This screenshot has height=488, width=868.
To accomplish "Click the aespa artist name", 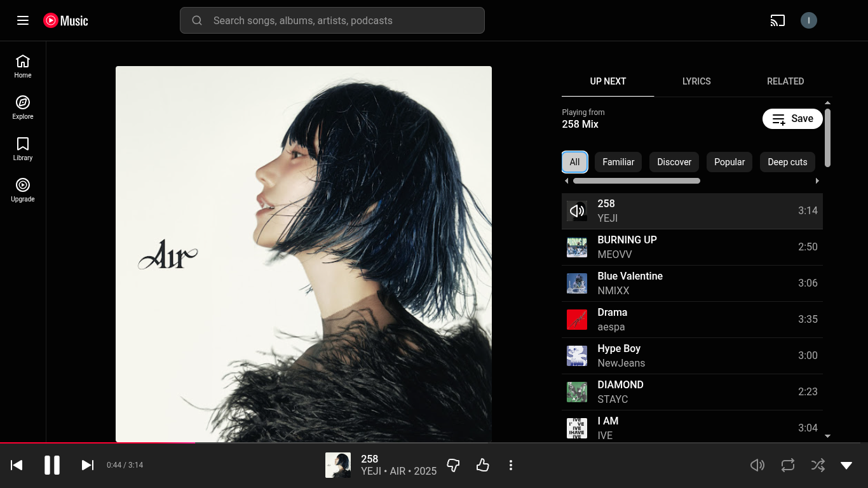I will [611, 327].
